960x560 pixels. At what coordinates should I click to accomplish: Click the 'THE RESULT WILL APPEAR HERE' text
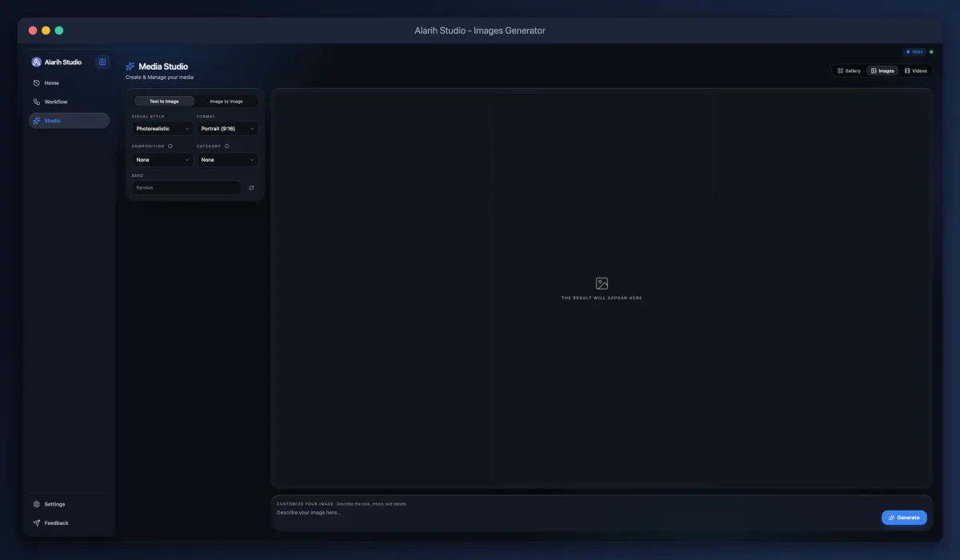pyautogui.click(x=602, y=298)
